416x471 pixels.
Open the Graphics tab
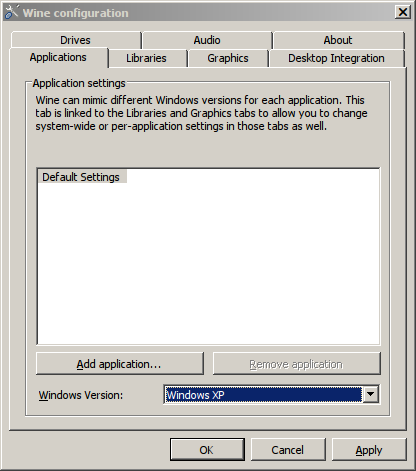tap(228, 58)
